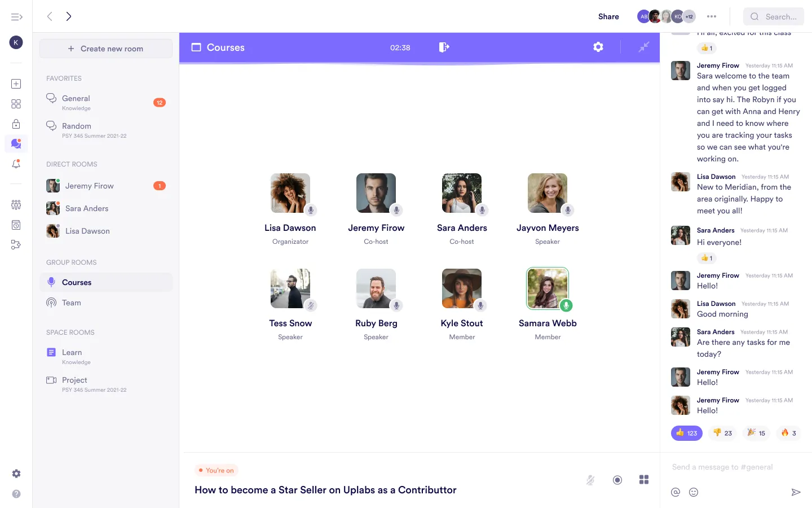Send the message using the paper plane icon
Image resolution: width=812 pixels, height=508 pixels.
[x=797, y=492]
